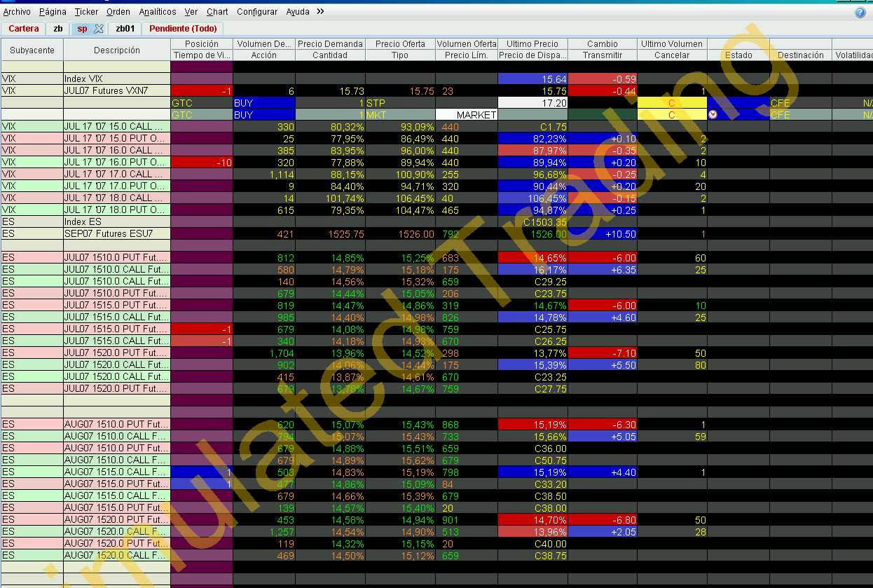Click the quantity 1 field in the STP order row
Screen dimensions: 873x588
(x=330, y=103)
